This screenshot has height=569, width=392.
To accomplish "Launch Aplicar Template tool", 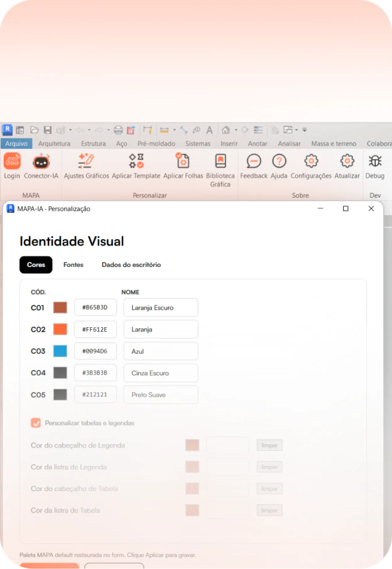I will click(136, 161).
